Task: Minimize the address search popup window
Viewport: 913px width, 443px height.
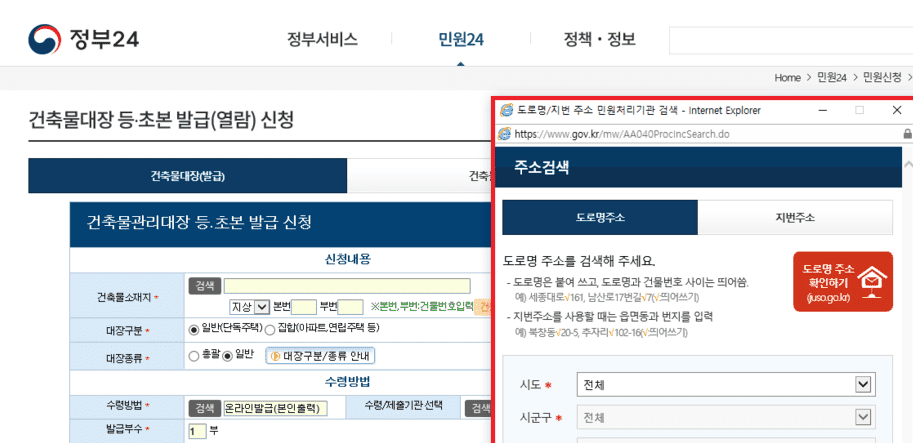Action: (823, 110)
